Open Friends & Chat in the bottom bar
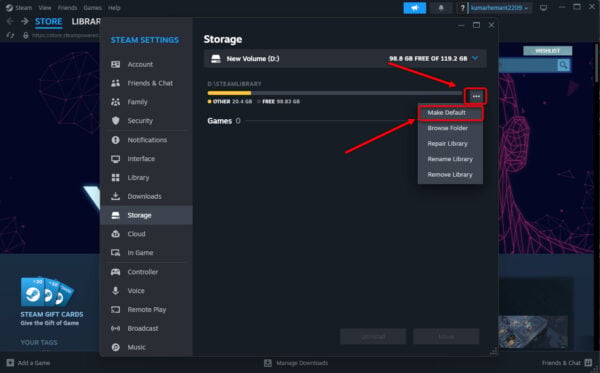Image resolution: width=600 pixels, height=373 pixels. [x=566, y=363]
